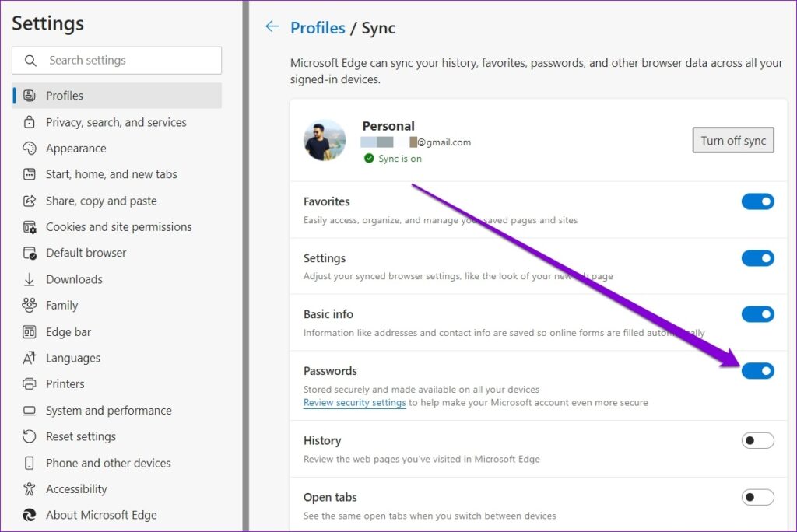Open the Review security settings link
Screen dimensions: 797x532
(x=354, y=402)
